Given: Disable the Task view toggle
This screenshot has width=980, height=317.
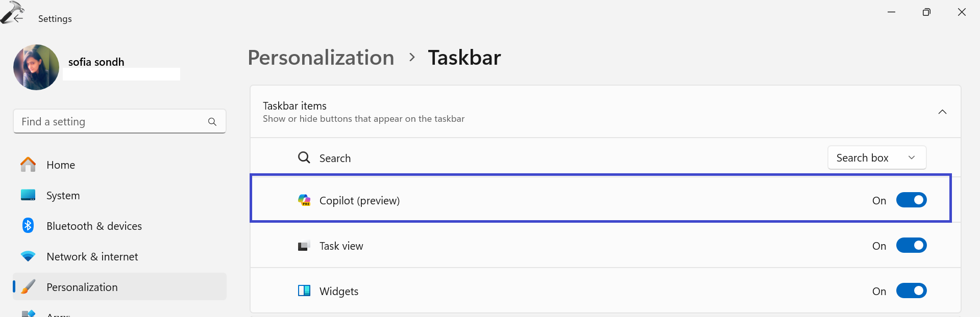Looking at the screenshot, I should [x=911, y=246].
